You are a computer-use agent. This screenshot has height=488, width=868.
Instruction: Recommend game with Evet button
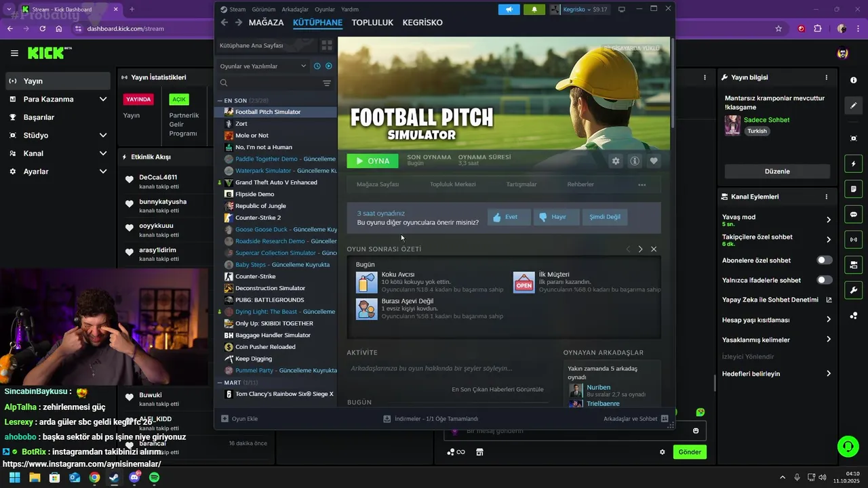(509, 217)
